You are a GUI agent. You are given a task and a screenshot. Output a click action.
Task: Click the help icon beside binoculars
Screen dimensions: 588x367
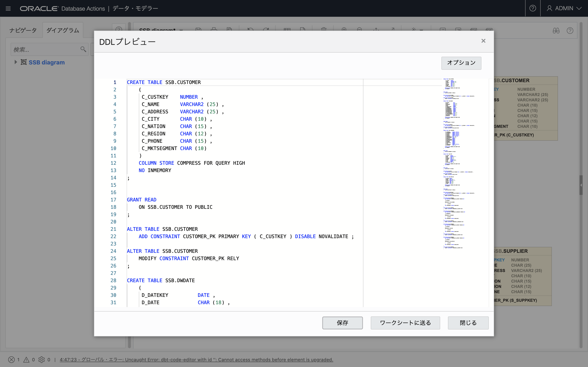[570, 31]
